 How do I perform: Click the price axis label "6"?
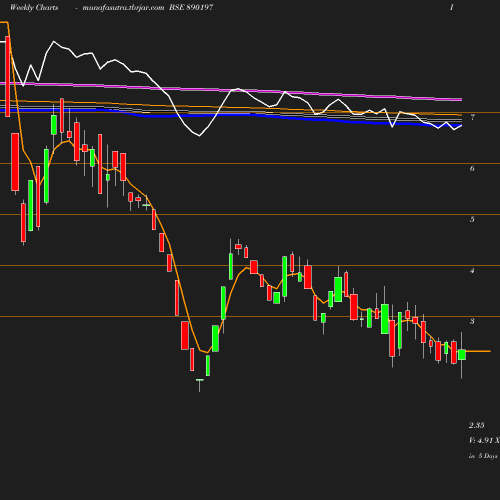click(x=472, y=168)
